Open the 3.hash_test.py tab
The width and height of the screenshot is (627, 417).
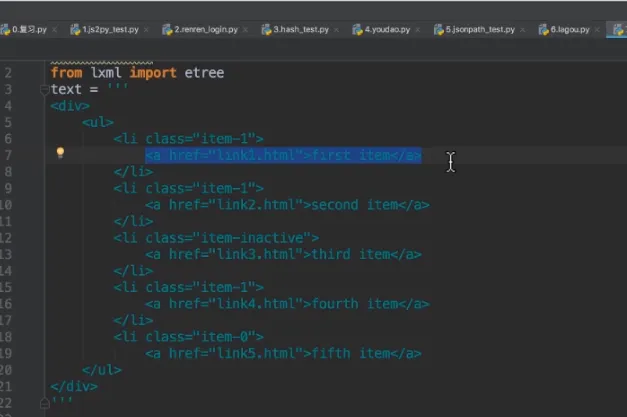[300, 30]
